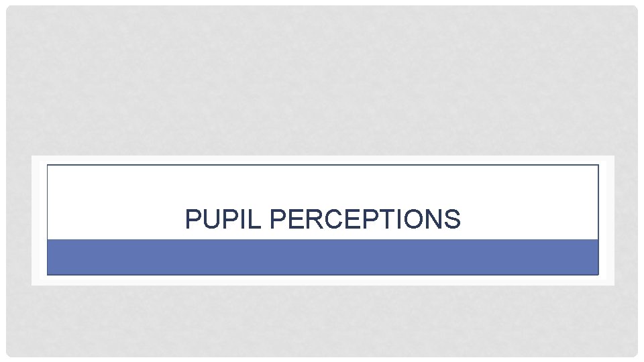Click the white frame strip under blue bar

point(322,280)
